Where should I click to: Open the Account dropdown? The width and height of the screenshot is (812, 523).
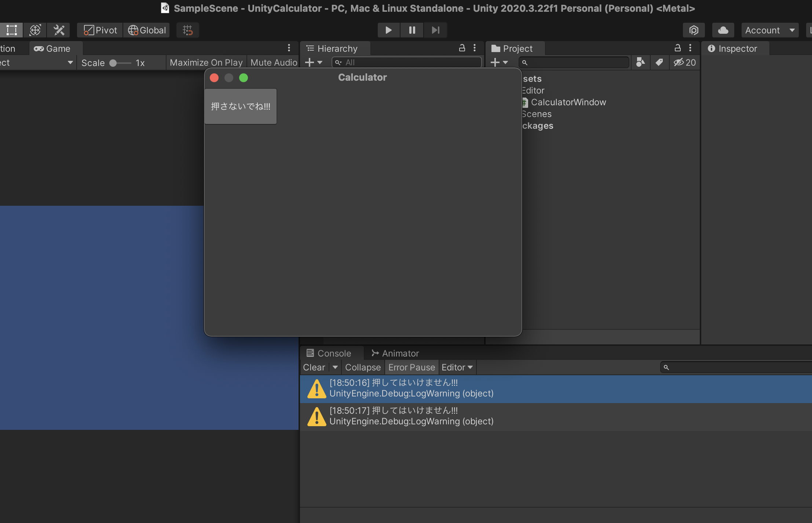769,30
